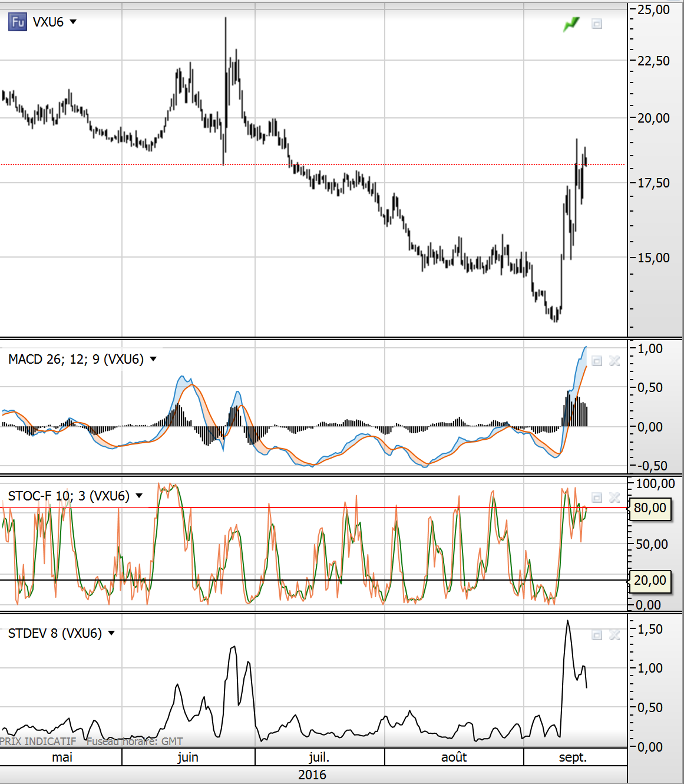The height and width of the screenshot is (784, 684).
Task: Remove the STOC-F indicator panel
Action: click(x=614, y=498)
